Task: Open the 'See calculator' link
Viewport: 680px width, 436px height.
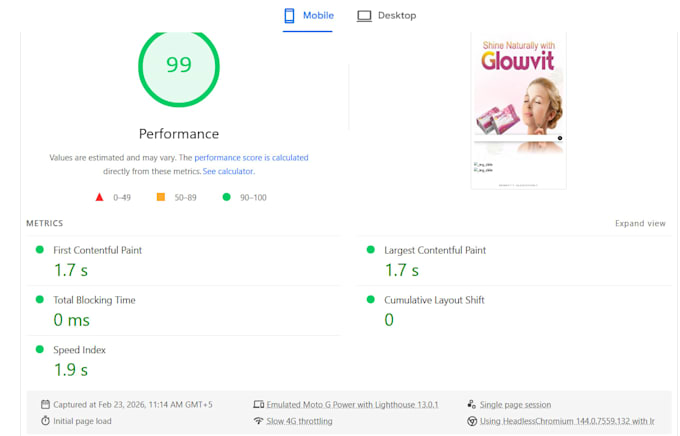Action: [228, 171]
